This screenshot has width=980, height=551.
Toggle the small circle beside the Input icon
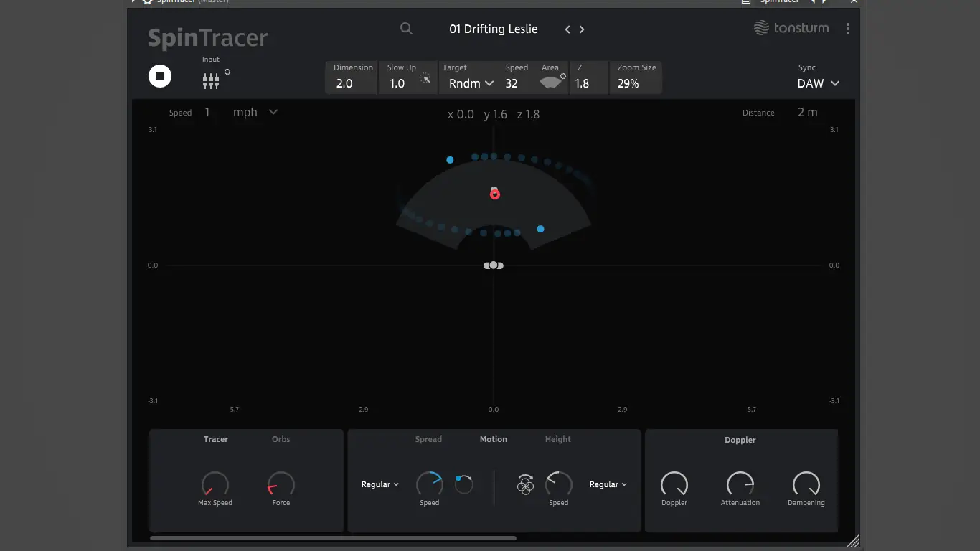pos(227,71)
